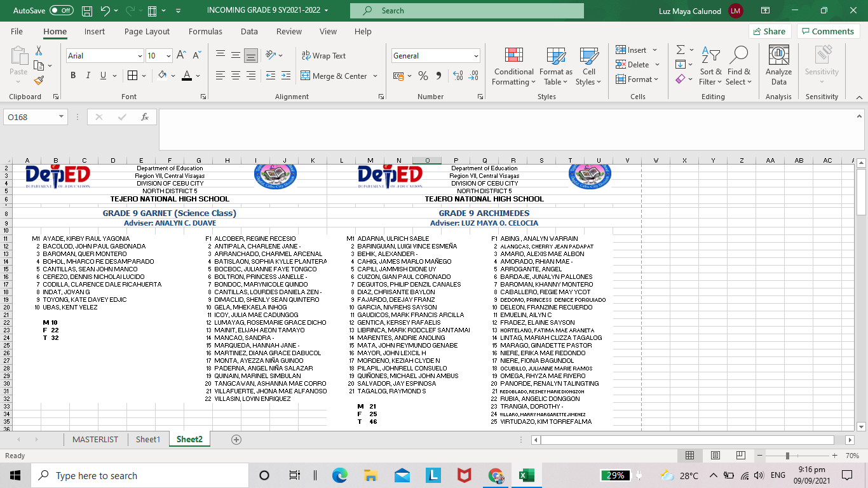Viewport: 868px width, 488px height.
Task: Click Format as Table button
Action: tap(556, 67)
